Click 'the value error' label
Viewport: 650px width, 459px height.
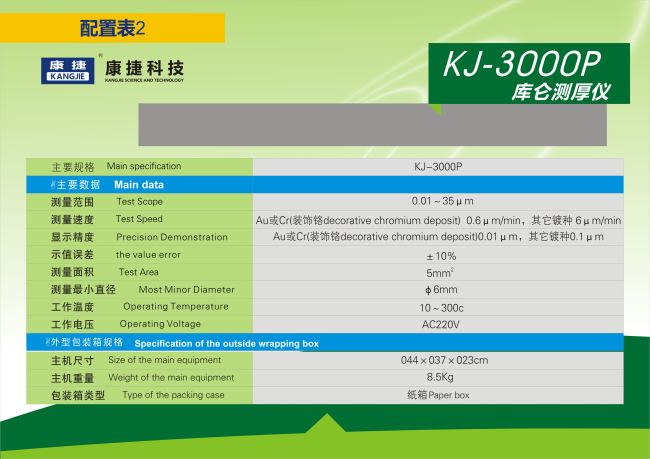click(148, 255)
